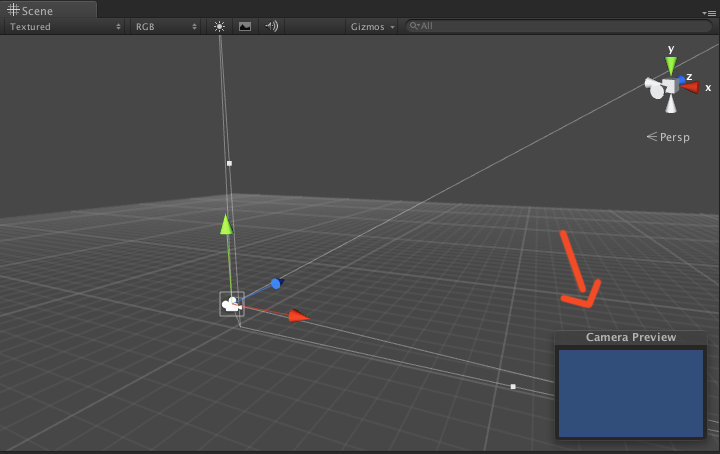720x454 pixels.
Task: Click the blue Camera Preview thumbnail
Action: click(631, 393)
